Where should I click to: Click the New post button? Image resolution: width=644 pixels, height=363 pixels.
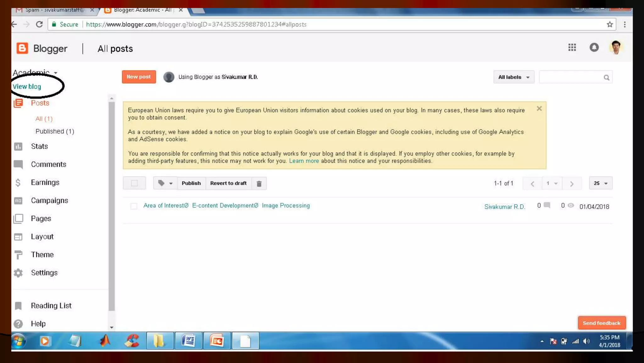[139, 77]
